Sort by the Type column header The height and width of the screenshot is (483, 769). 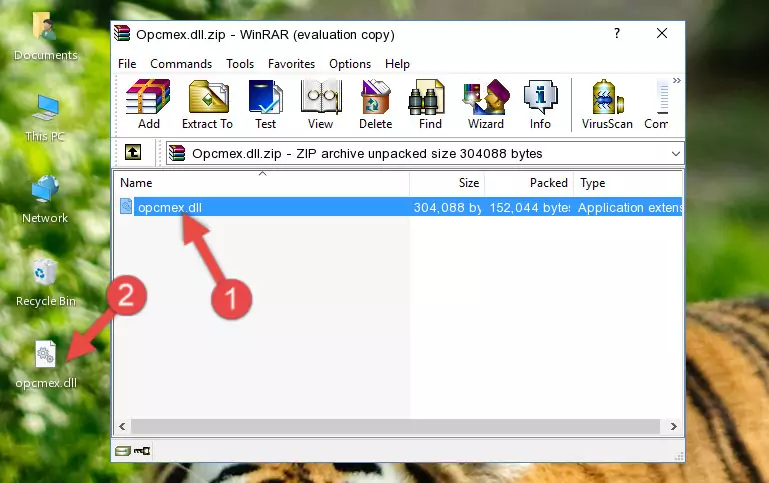click(628, 183)
